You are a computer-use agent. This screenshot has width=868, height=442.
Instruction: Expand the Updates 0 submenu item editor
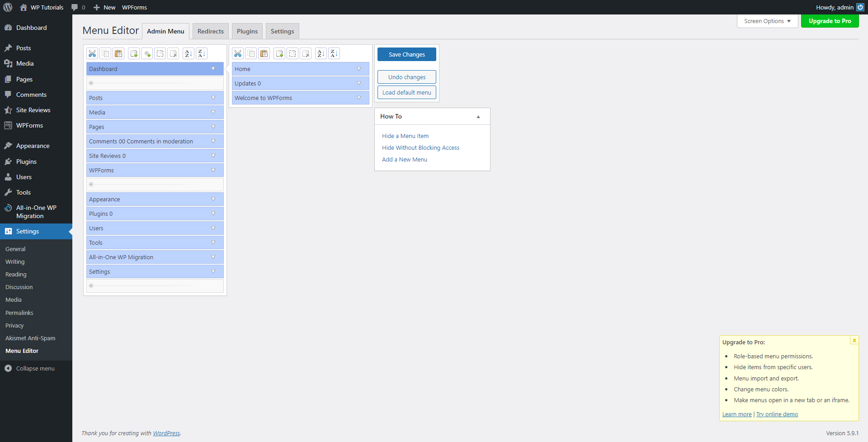(x=359, y=83)
